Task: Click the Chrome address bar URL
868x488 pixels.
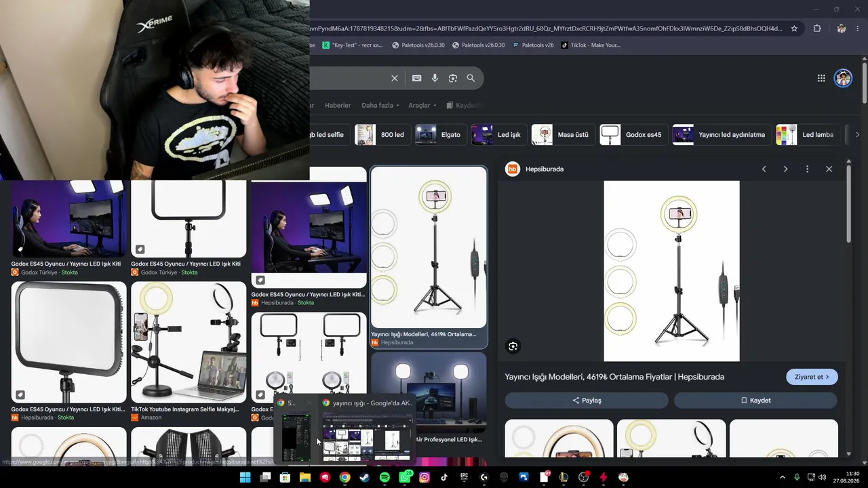Action: (x=546, y=28)
